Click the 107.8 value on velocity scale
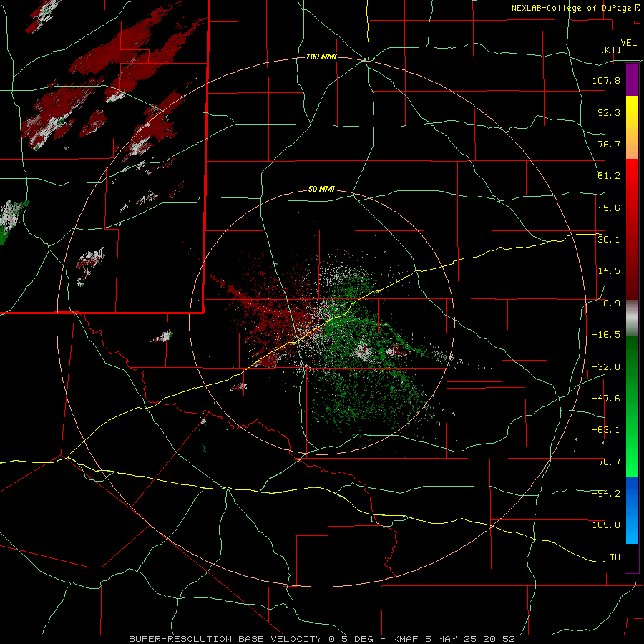Viewport: 644px width, 644px height. [606, 80]
